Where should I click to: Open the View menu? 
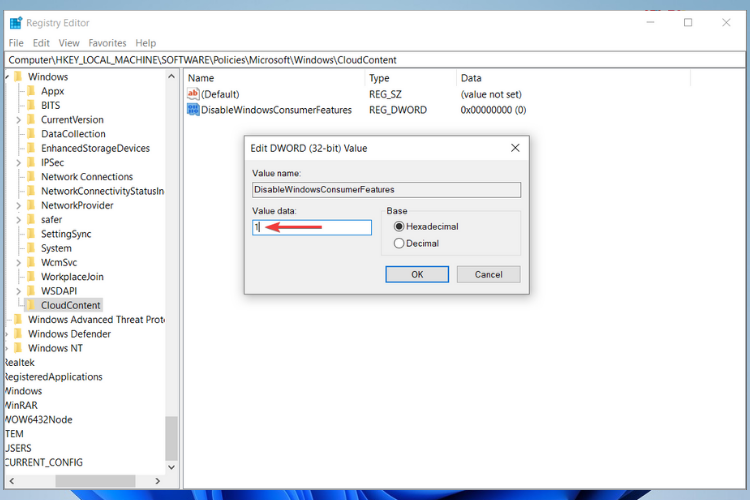tap(69, 43)
